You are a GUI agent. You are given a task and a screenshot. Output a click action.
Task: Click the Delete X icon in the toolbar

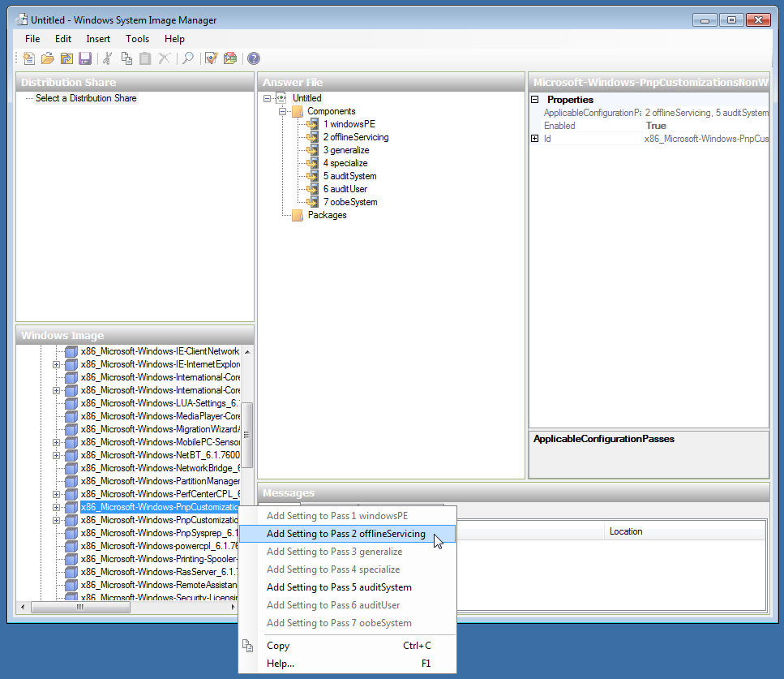coord(164,58)
